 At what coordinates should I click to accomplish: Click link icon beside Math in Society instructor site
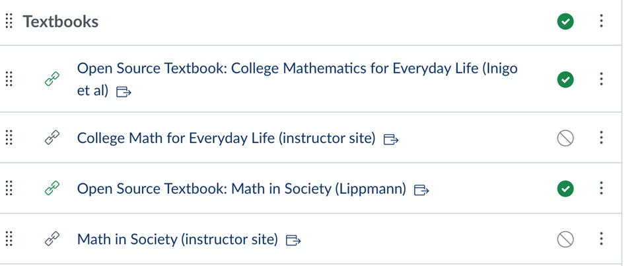[52, 240]
